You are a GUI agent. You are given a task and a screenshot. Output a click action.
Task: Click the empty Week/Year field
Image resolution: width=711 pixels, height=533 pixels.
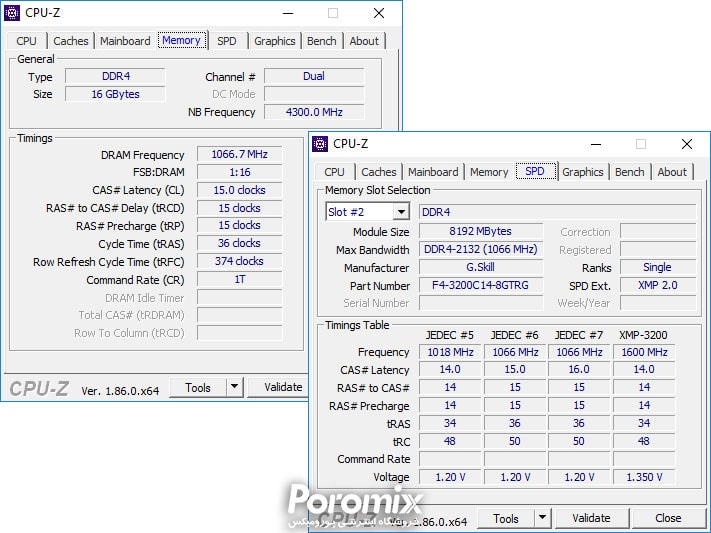(657, 303)
